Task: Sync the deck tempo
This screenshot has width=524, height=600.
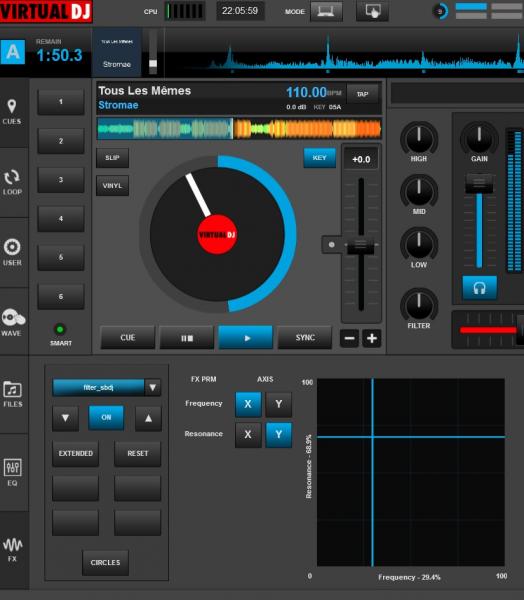Action: [305, 338]
